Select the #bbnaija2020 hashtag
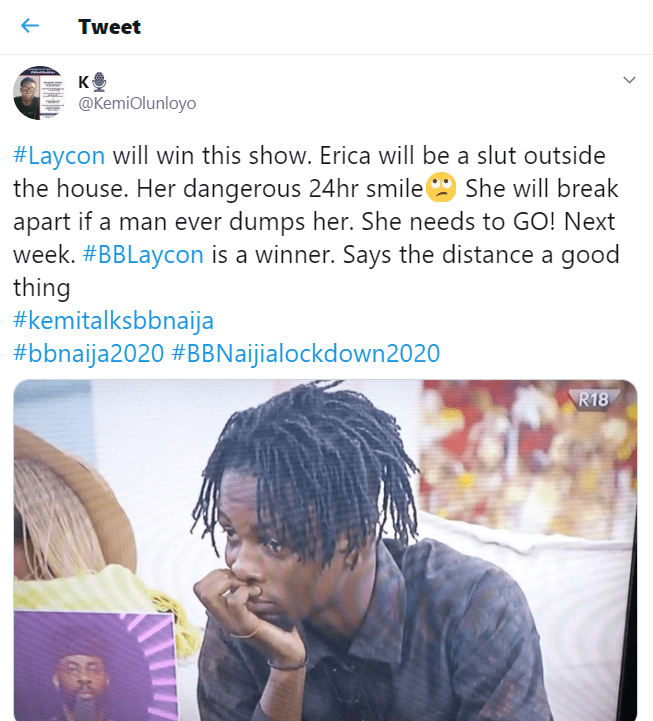 click(x=88, y=353)
